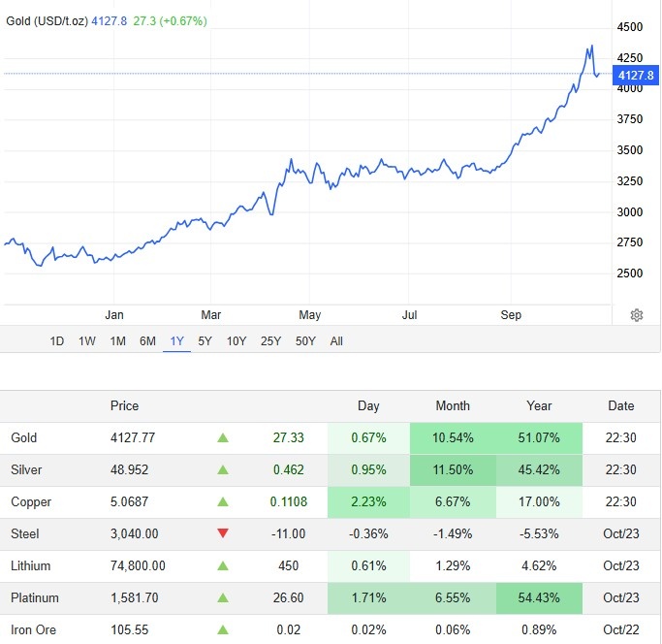Image resolution: width=662 pixels, height=644 pixels.
Task: Open the Silver commodity link
Action: (x=26, y=469)
